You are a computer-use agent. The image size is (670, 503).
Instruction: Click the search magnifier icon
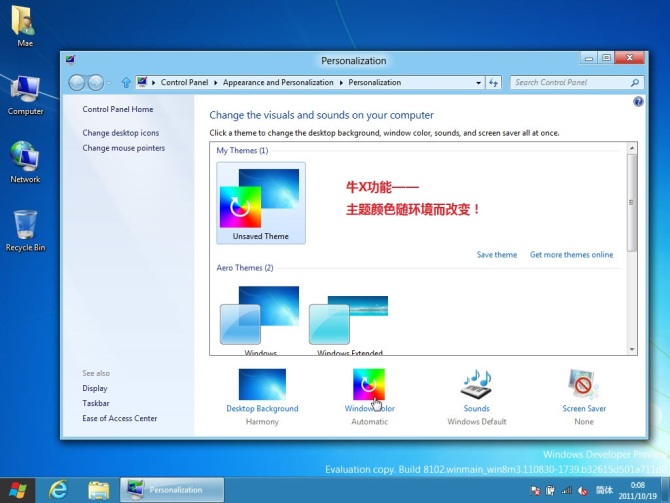(635, 82)
